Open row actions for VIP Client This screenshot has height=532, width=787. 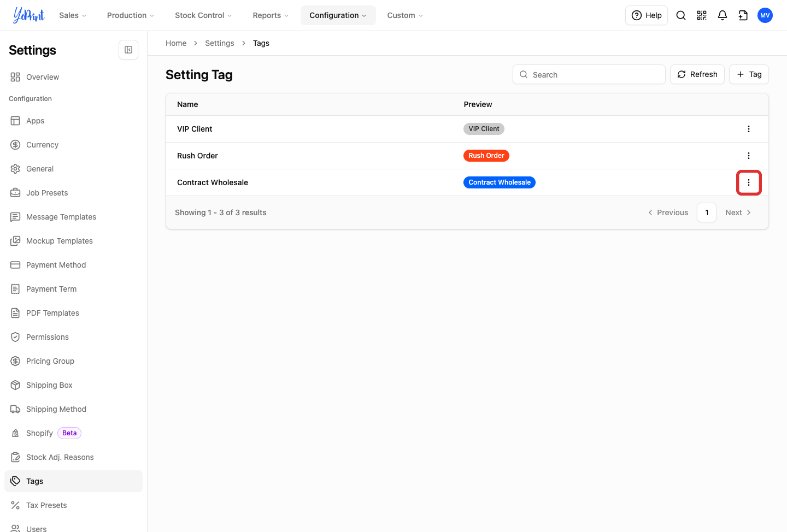coord(749,129)
